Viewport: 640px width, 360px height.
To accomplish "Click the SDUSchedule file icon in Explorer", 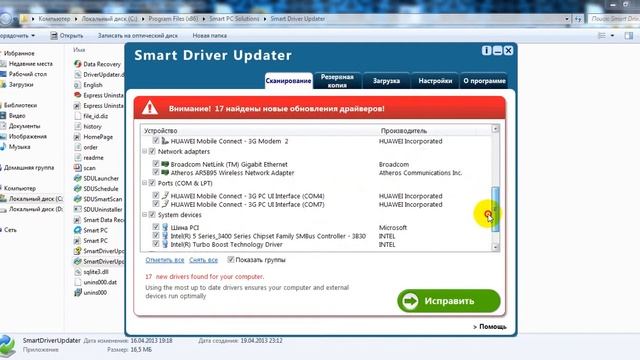I will coord(78,189).
